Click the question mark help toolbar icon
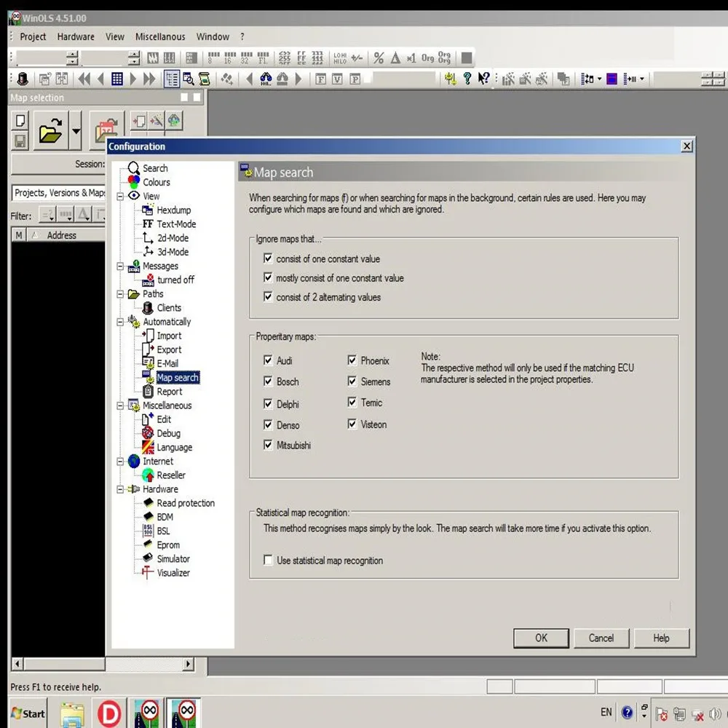Screen dimensions: 728x728 pyautogui.click(x=467, y=79)
